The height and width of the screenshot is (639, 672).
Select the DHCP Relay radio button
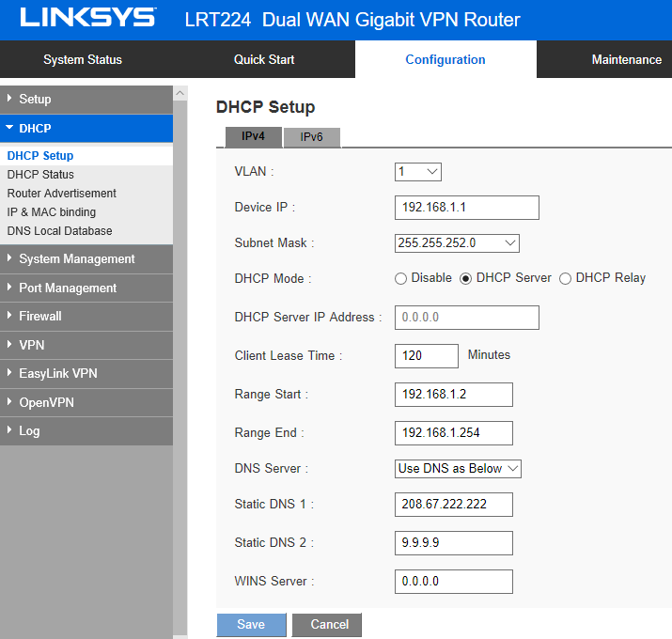coord(565,278)
